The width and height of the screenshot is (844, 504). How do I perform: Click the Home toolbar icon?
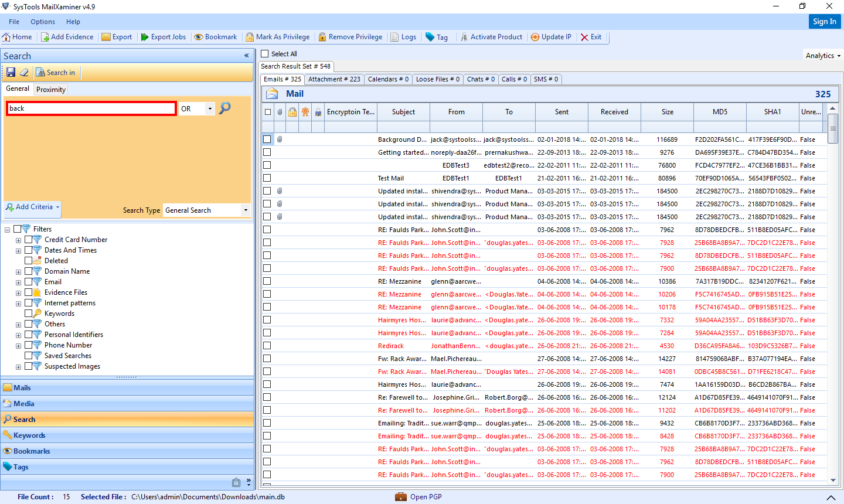tap(6, 37)
